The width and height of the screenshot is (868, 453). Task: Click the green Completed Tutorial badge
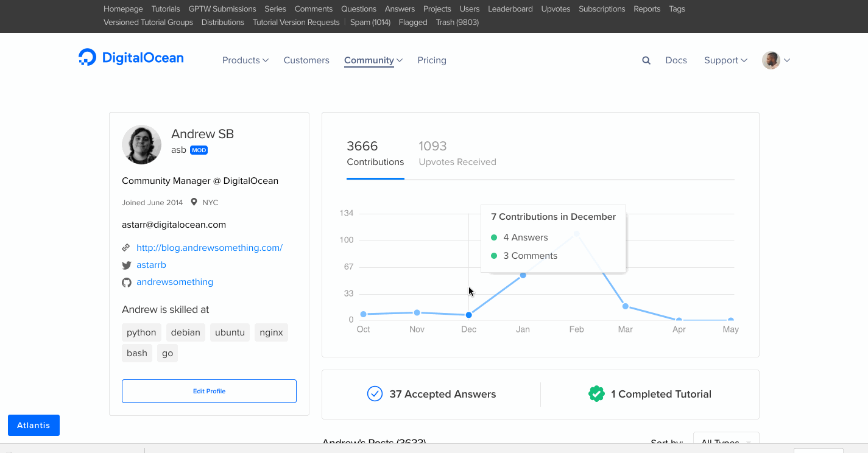click(x=596, y=394)
